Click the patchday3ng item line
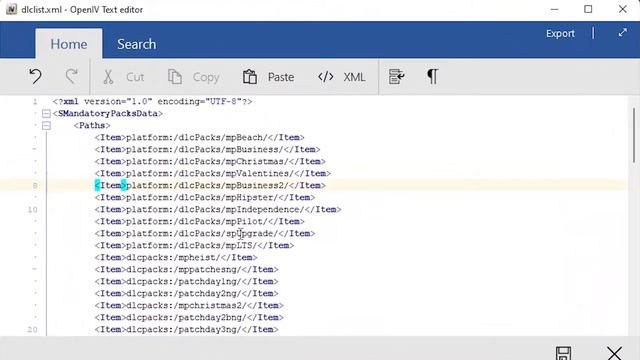Viewport: 640px width, 360px height. pos(187,329)
